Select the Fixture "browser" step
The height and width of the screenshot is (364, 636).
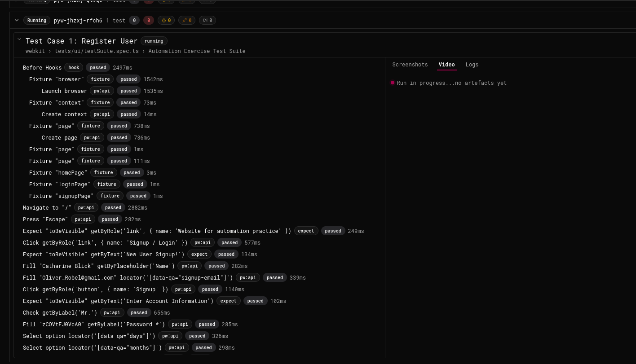coord(96,79)
